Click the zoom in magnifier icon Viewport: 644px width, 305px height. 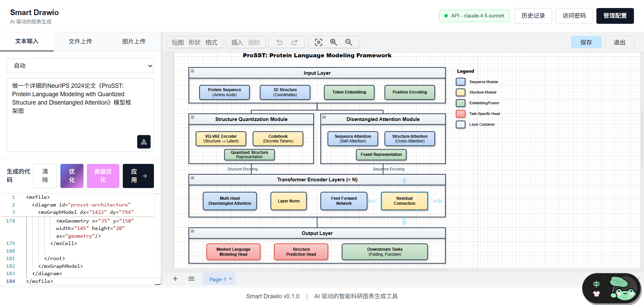(x=333, y=42)
